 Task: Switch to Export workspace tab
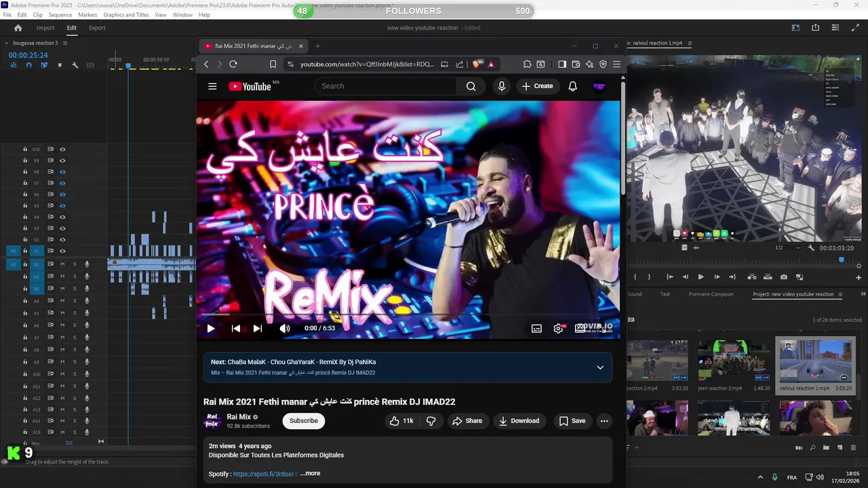point(97,28)
